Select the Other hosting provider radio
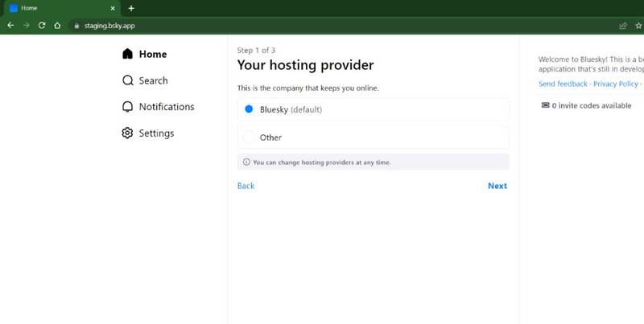 249,137
